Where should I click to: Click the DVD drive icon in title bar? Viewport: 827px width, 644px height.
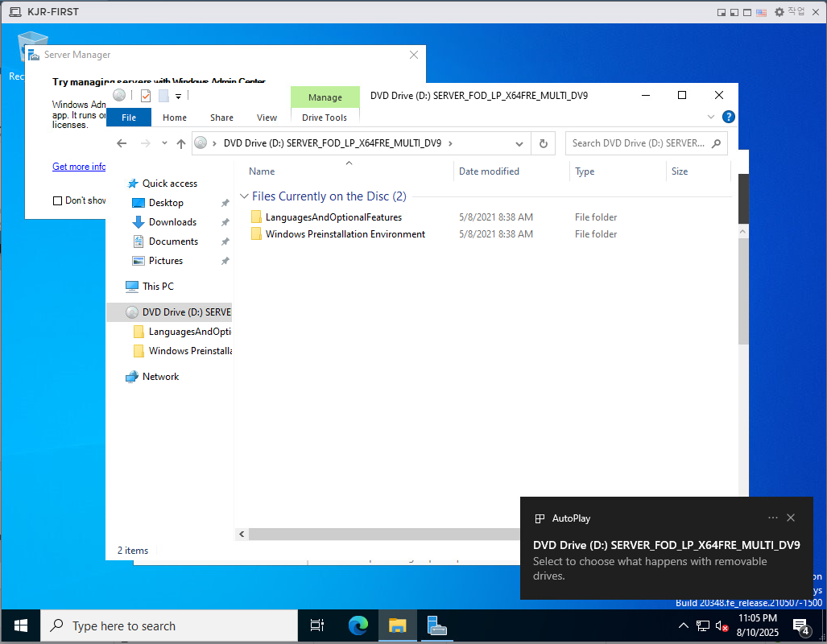coord(119,95)
